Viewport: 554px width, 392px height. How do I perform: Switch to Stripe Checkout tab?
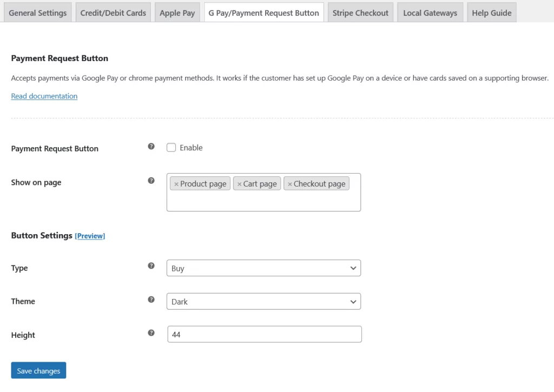[360, 13]
